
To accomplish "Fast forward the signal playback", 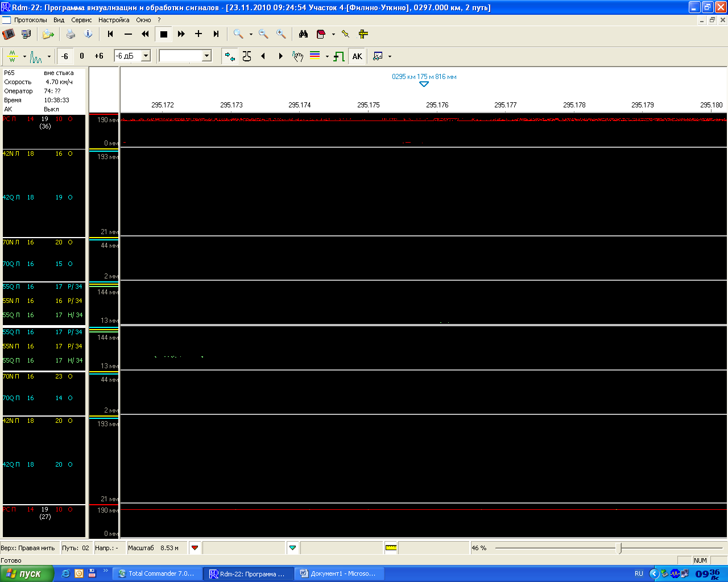I will (181, 34).
